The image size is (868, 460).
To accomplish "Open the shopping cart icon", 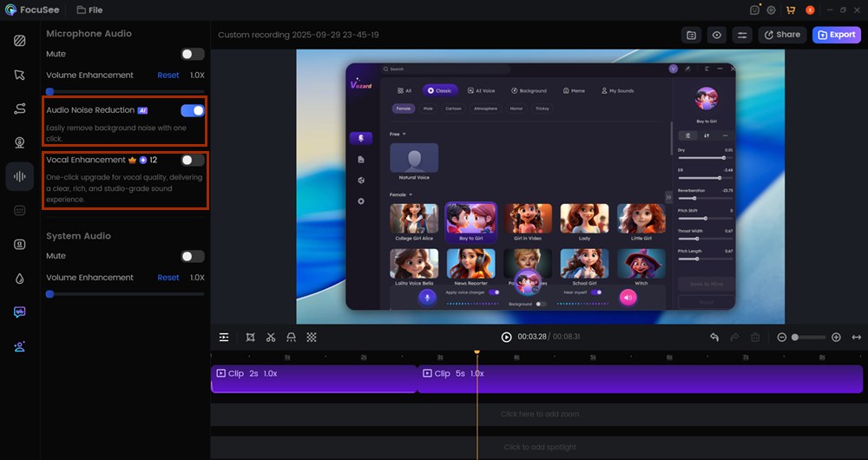I will 790,10.
